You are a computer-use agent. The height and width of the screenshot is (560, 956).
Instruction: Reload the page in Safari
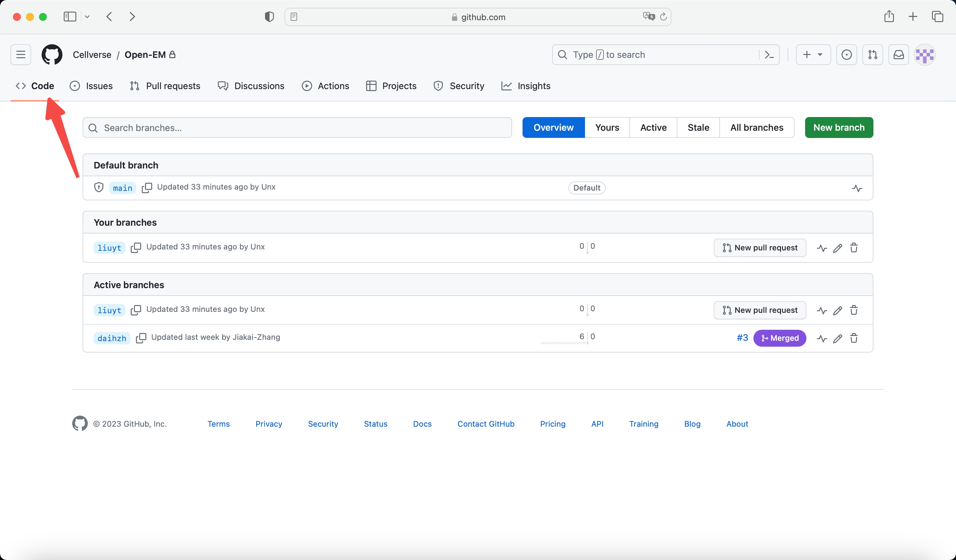(663, 17)
